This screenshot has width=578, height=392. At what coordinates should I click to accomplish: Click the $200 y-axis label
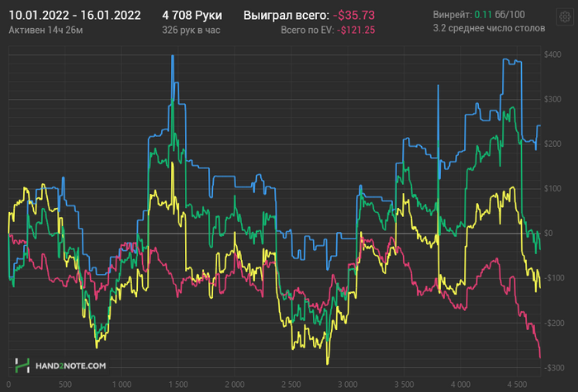[552, 144]
